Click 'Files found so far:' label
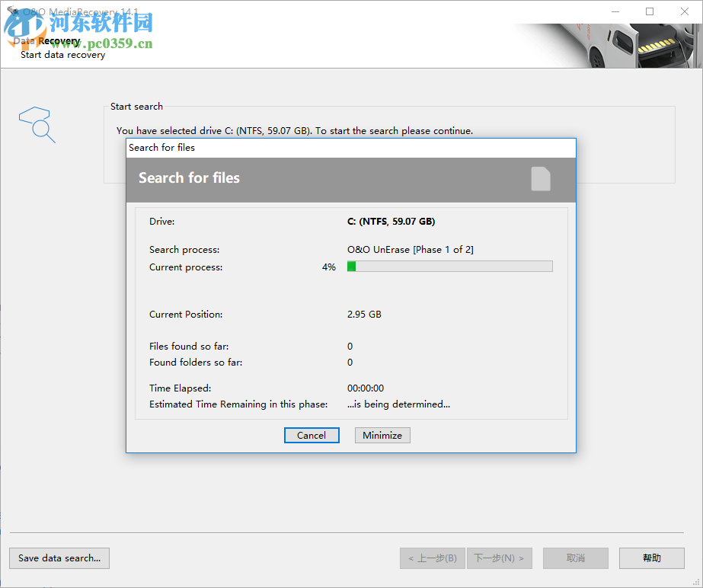The image size is (703, 588). tap(189, 347)
